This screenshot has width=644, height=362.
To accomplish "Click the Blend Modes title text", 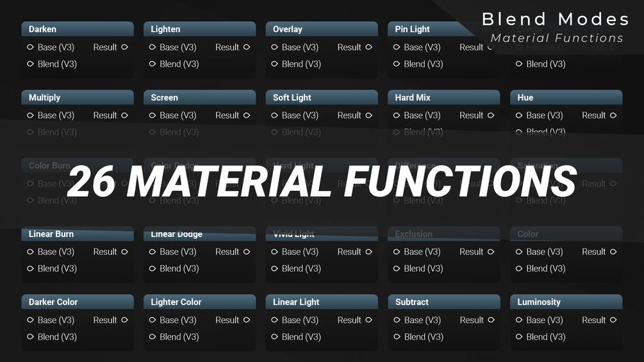I will point(556,19).
